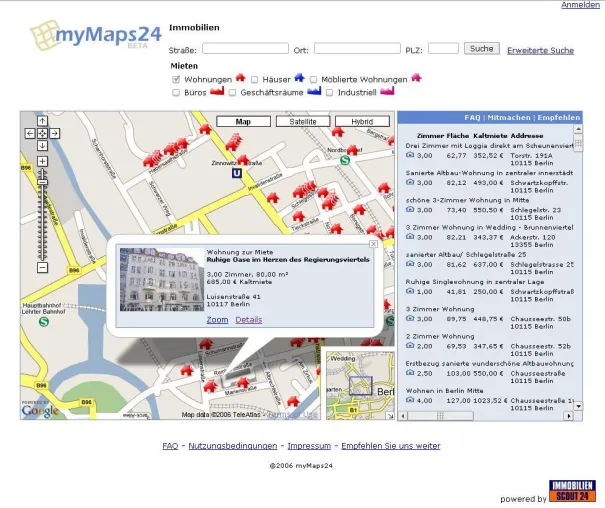Enable the Möblierte Wohnungen checkbox
This screenshot has width=605, height=508.
(313, 79)
